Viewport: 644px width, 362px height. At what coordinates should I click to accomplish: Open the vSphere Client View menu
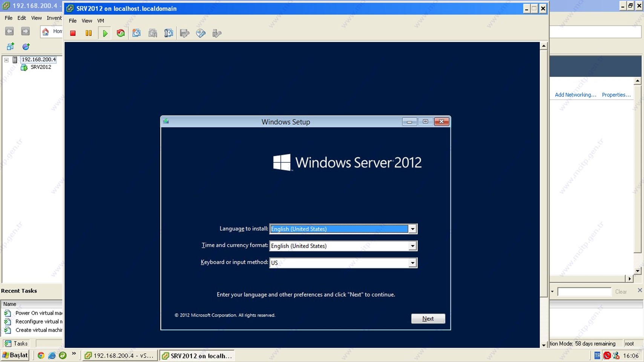click(36, 18)
